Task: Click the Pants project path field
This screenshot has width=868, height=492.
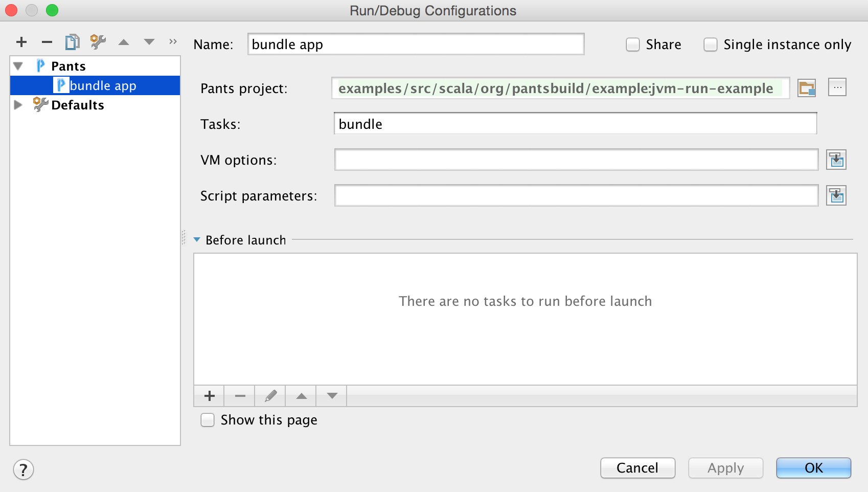Action: (561, 88)
